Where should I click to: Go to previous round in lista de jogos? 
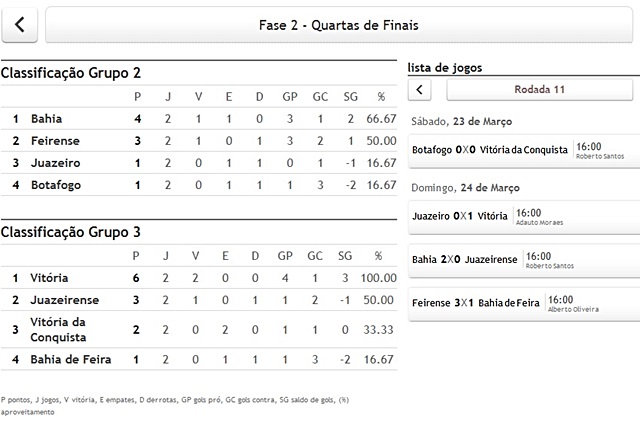coord(421,90)
